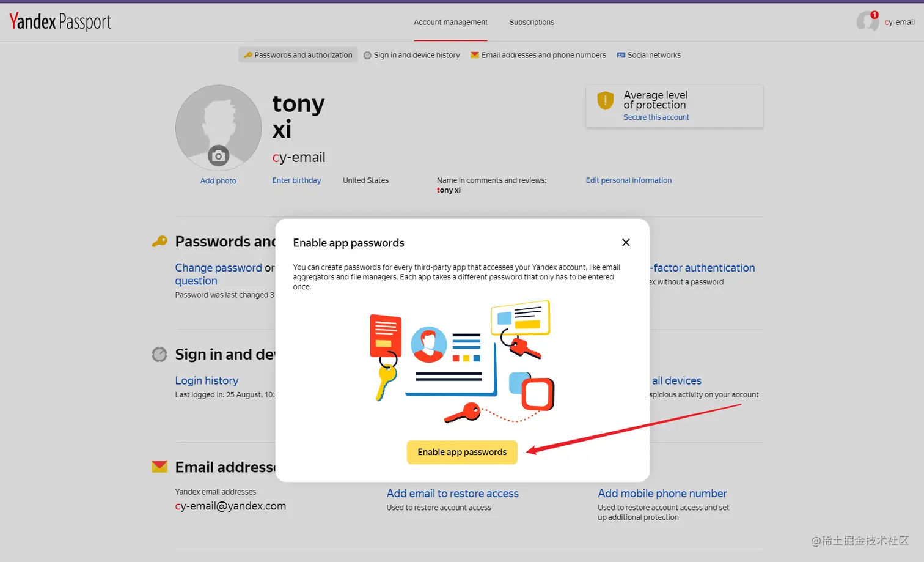
Task: Open the Account management tab
Action: tap(450, 22)
